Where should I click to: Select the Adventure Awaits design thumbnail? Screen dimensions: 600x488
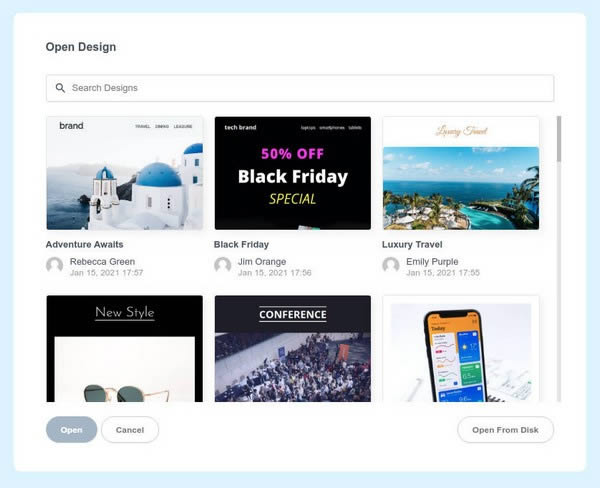[125, 173]
